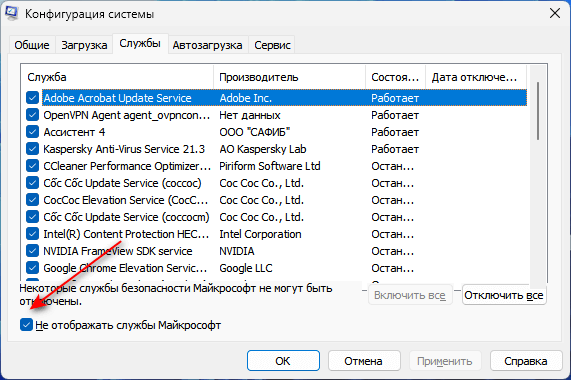Click the Отключить все button
The height and width of the screenshot is (380, 571).
[504, 295]
